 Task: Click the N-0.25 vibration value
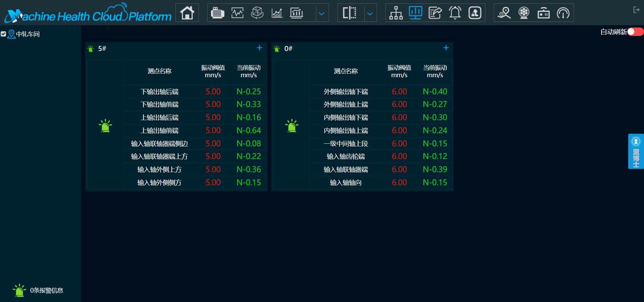coord(249,92)
